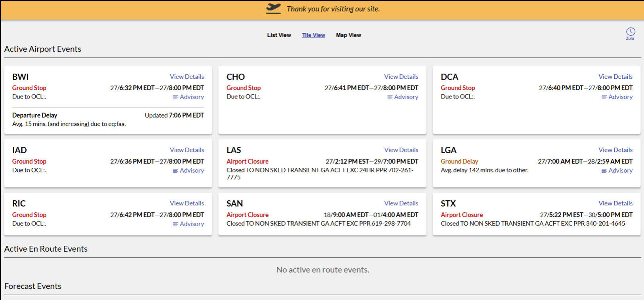Click DCA time range 27/6:40 PM EDT
The image size is (644, 300).
(586, 88)
